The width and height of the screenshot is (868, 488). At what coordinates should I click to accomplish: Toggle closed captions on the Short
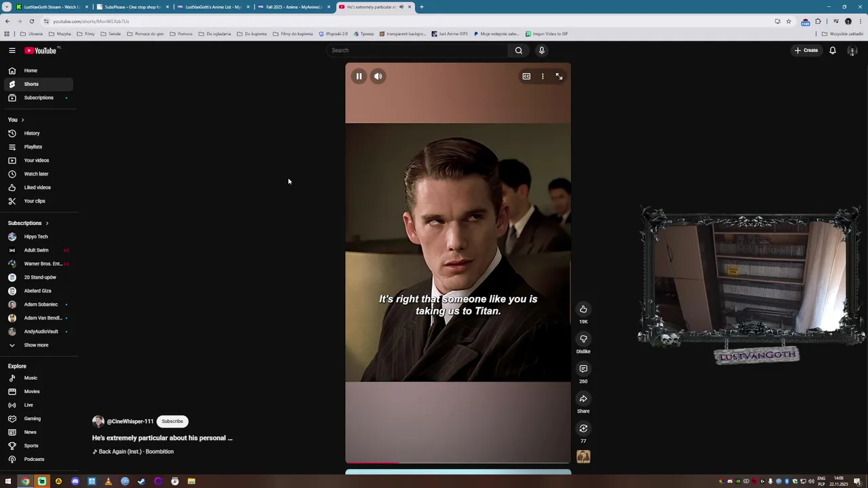click(x=526, y=77)
